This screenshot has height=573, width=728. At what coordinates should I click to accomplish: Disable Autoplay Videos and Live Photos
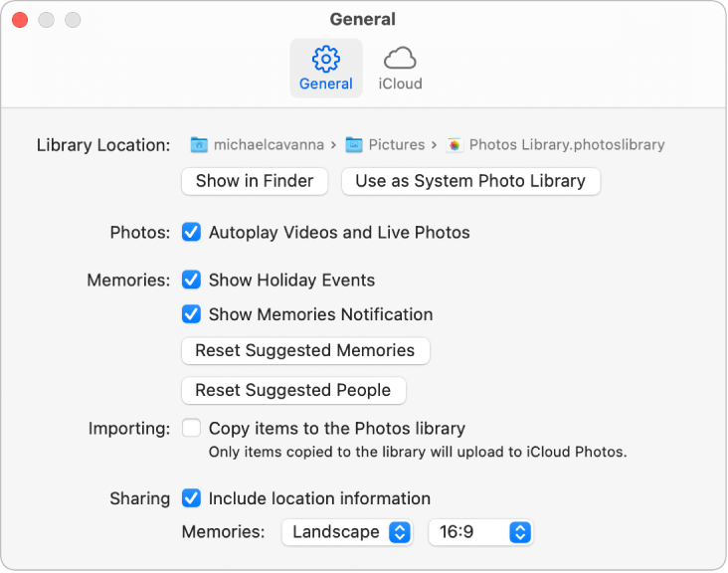point(192,233)
